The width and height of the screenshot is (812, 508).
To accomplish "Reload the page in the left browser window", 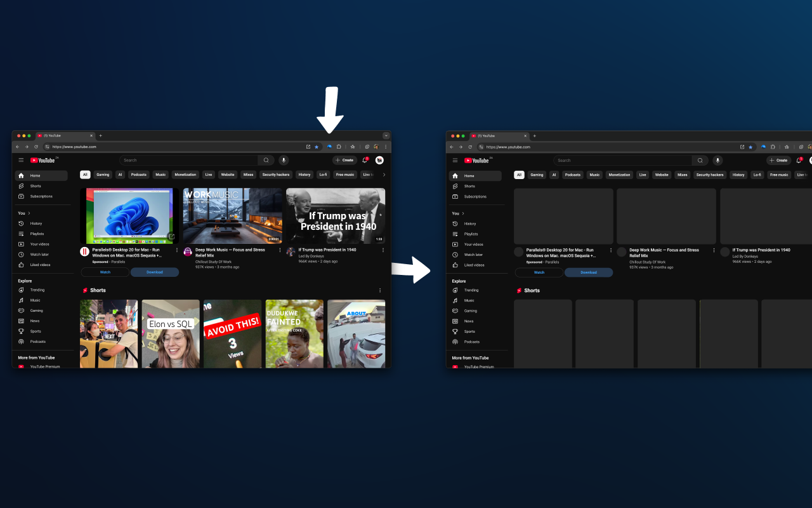I will 36,147.
